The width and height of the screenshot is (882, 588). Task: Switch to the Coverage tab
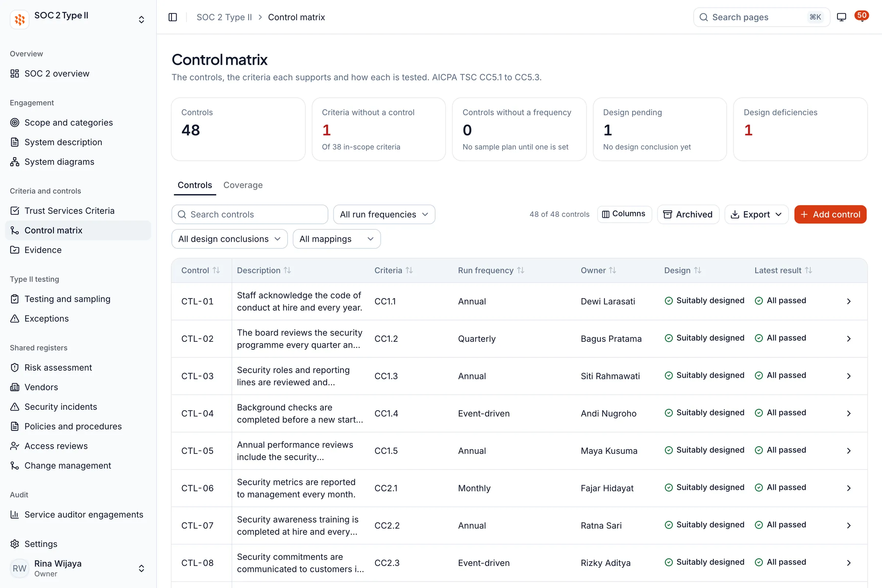tap(243, 185)
